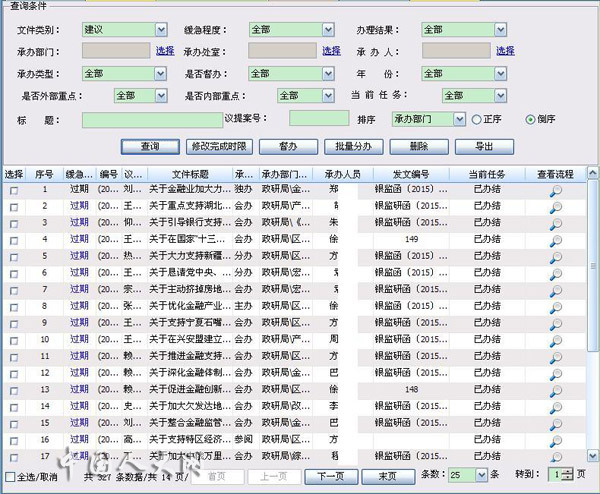Image resolution: width=600 pixels, height=494 pixels.
Task: Click the 删除 delete button
Action: coord(419,147)
